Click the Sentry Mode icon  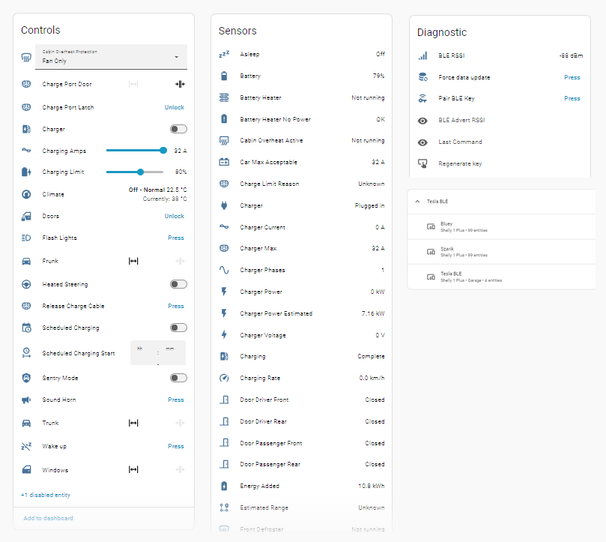coord(26,378)
